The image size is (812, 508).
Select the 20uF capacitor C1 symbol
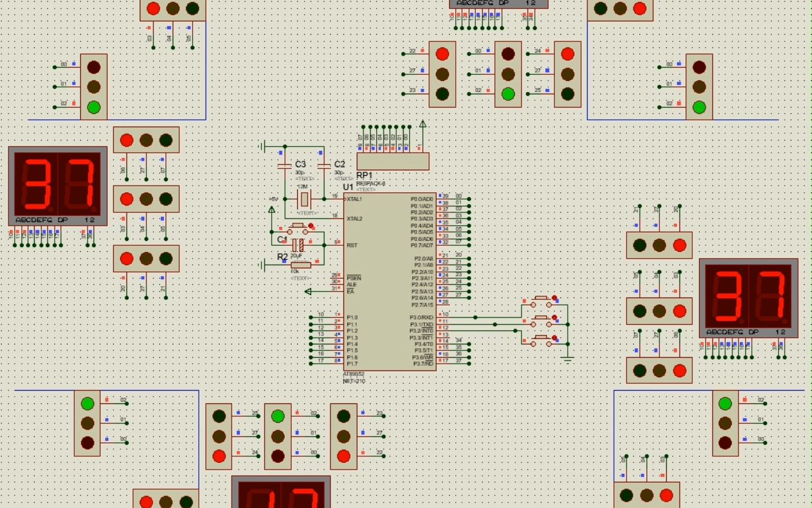pyautogui.click(x=298, y=245)
